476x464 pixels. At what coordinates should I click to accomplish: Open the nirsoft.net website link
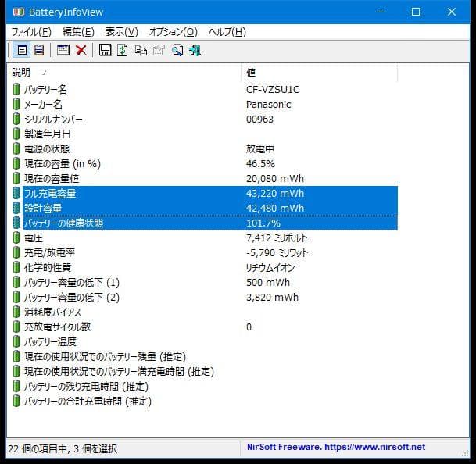[x=375, y=447]
